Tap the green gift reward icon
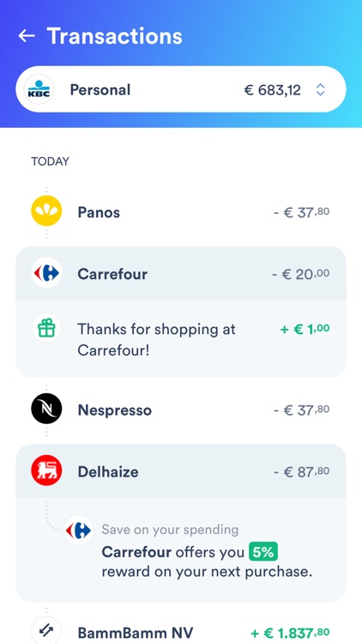Viewport: 362px width, 644px height. pyautogui.click(x=46, y=328)
